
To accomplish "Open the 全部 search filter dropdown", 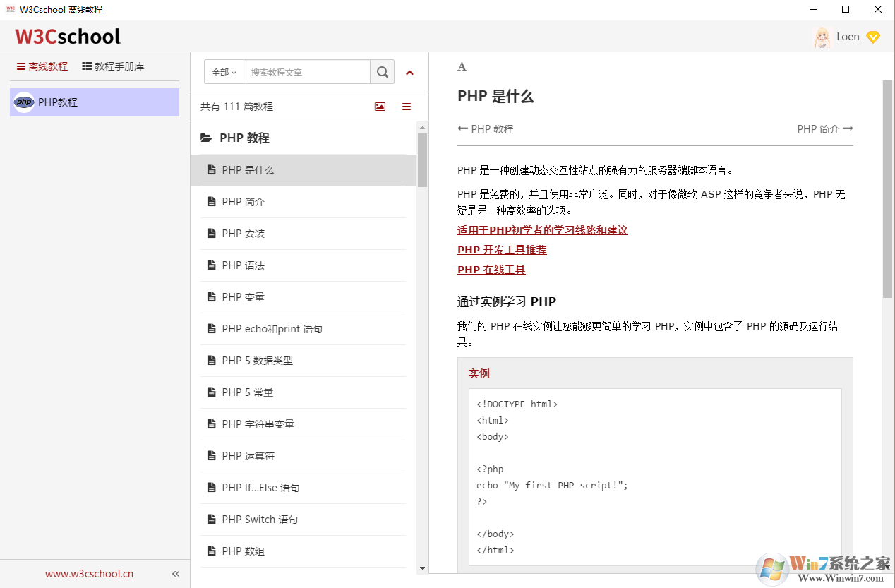I will (223, 71).
